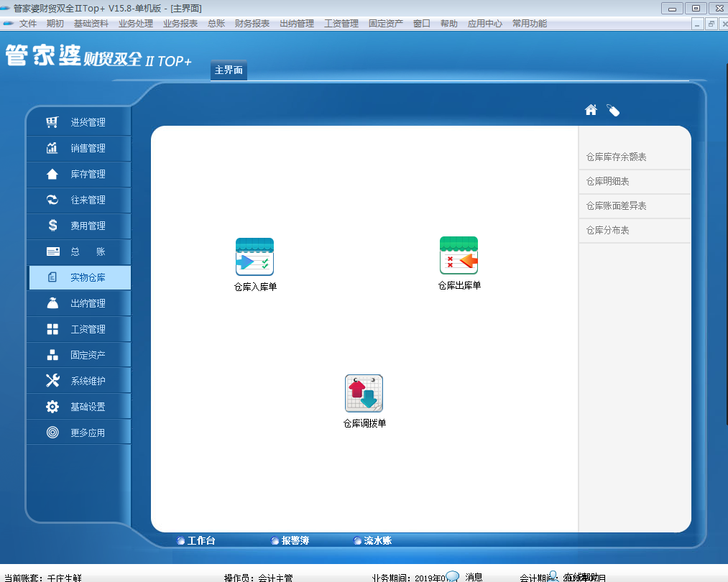This screenshot has width=728, height=582.
Task: Switch to 进货管理 in sidebar
Action: (x=79, y=122)
